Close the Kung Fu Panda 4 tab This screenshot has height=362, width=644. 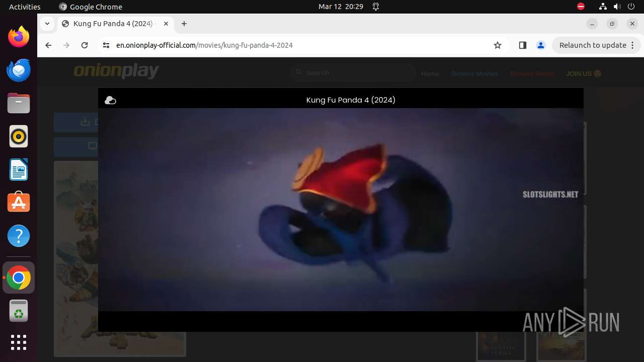[x=166, y=24]
